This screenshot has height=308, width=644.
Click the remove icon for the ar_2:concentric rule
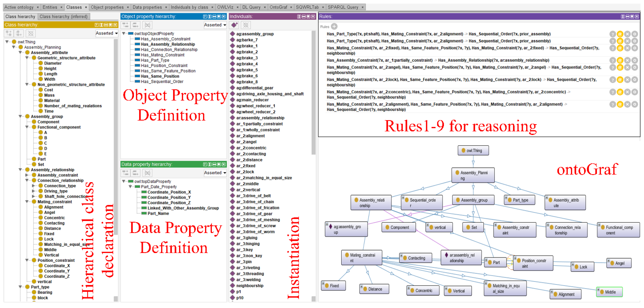(627, 92)
